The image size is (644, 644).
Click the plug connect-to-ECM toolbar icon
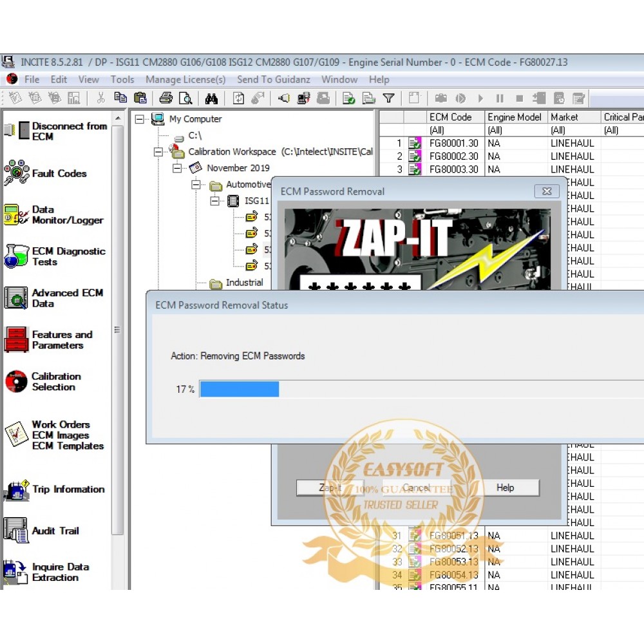(284, 98)
